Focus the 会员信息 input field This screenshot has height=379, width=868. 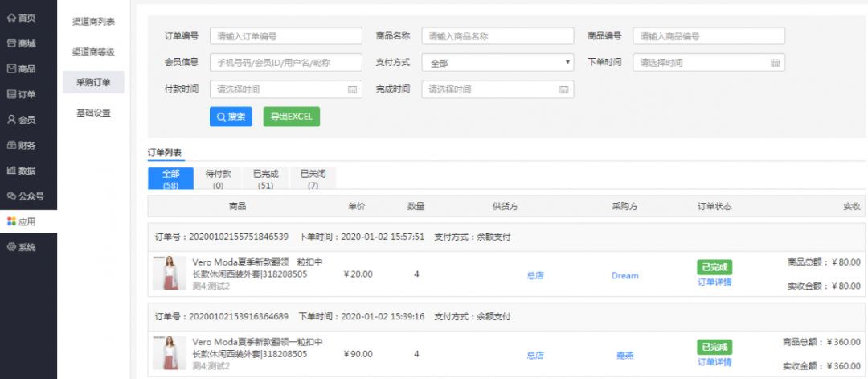(x=285, y=63)
